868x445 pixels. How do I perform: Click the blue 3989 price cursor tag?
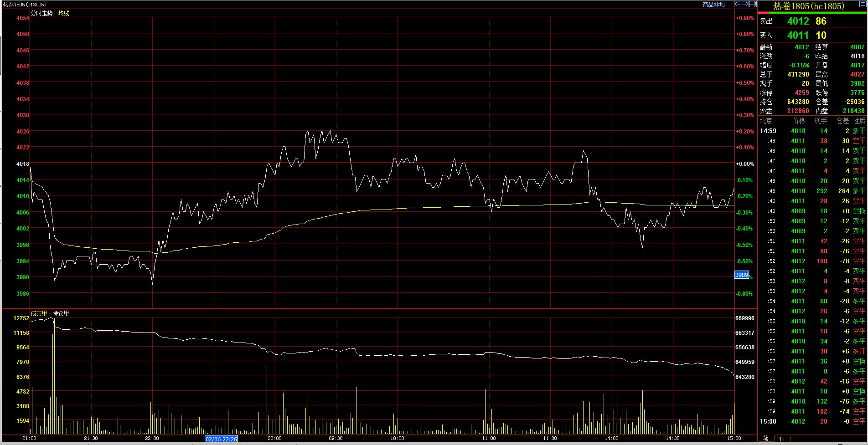742,275
